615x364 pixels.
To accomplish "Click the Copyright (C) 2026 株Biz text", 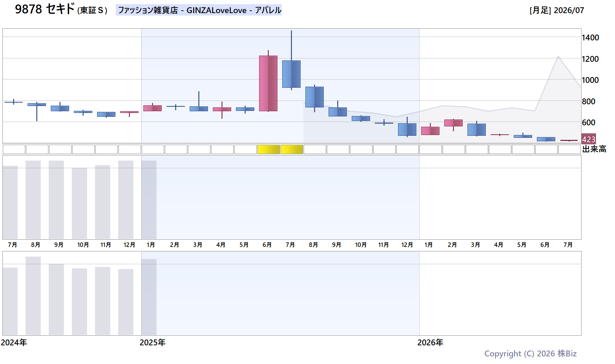I will [x=530, y=354].
